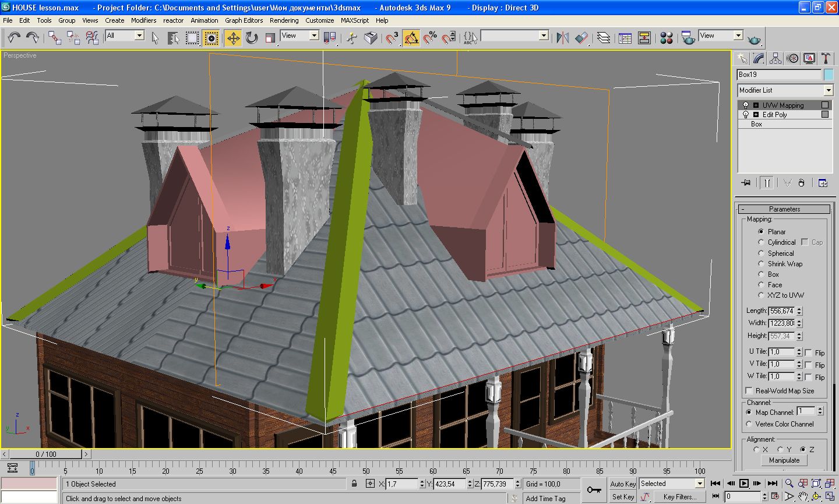This screenshot has height=504, width=839.
Task: Click the Pin Stack icon
Action: click(746, 183)
